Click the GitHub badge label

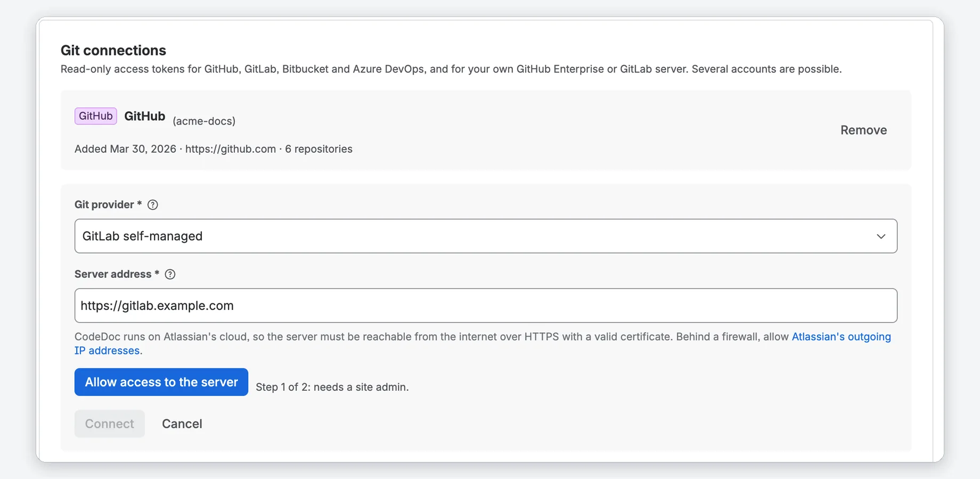96,116
